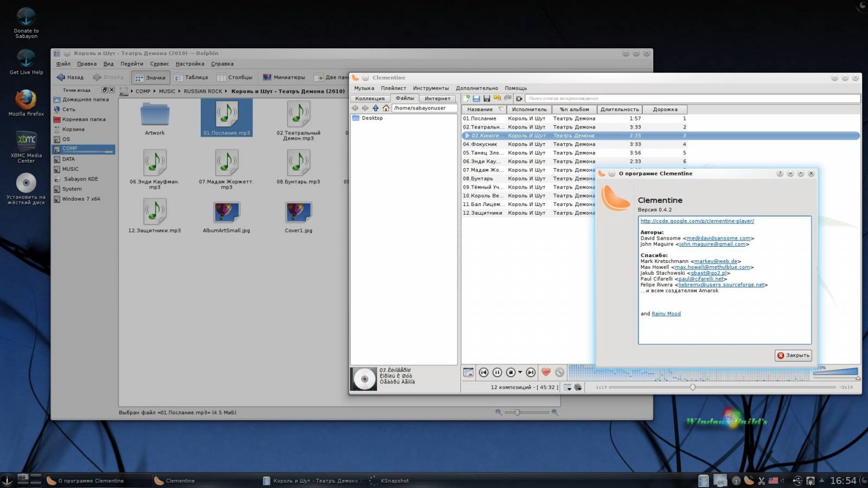This screenshot has height=488, width=868.
Task: Click the scissors clipboard icon in system tray
Action: [761, 480]
